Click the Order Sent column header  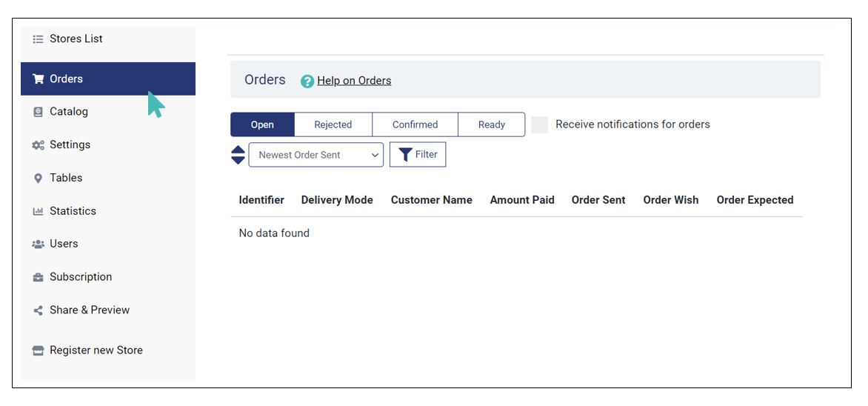click(x=598, y=200)
